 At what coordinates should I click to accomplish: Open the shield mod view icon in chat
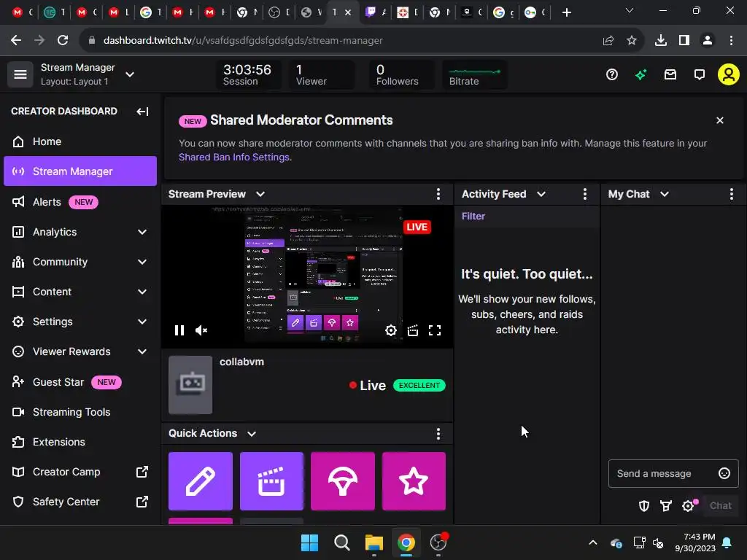(644, 506)
